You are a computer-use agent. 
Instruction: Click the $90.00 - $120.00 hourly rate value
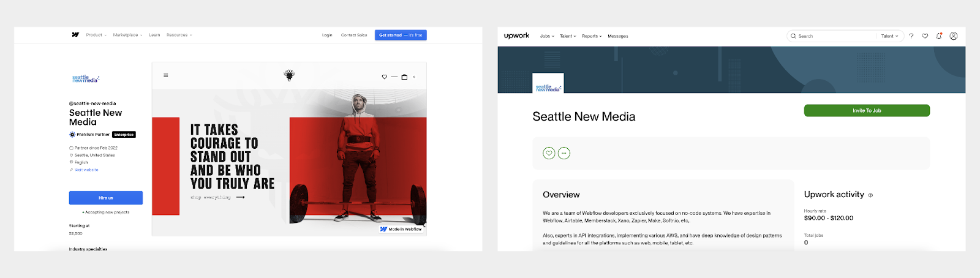(x=829, y=218)
